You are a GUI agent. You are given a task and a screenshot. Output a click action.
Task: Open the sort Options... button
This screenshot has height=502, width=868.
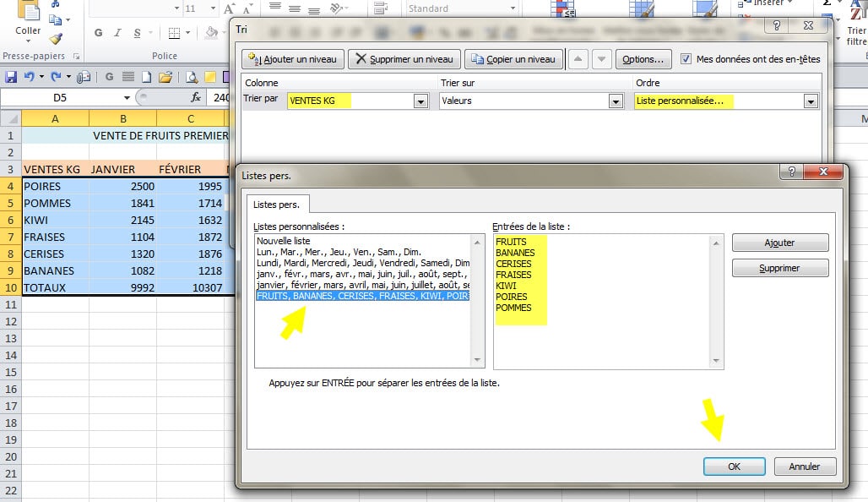tap(643, 59)
